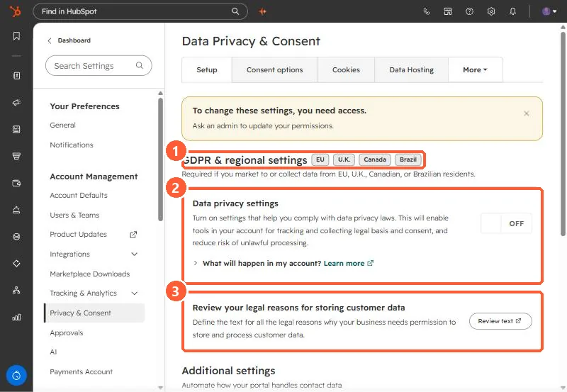Follow the Learn more link
This screenshot has height=392, width=567.
[x=349, y=263]
